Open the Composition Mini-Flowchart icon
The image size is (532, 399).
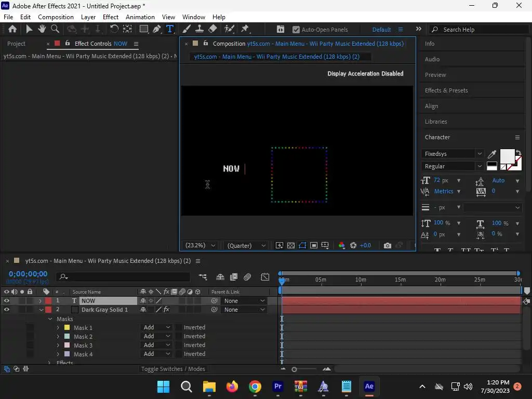pyautogui.click(x=203, y=277)
